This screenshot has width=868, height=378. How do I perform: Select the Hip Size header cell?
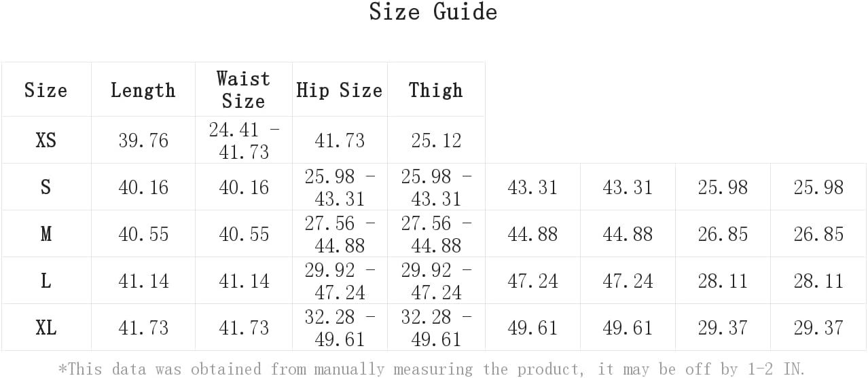tap(340, 90)
